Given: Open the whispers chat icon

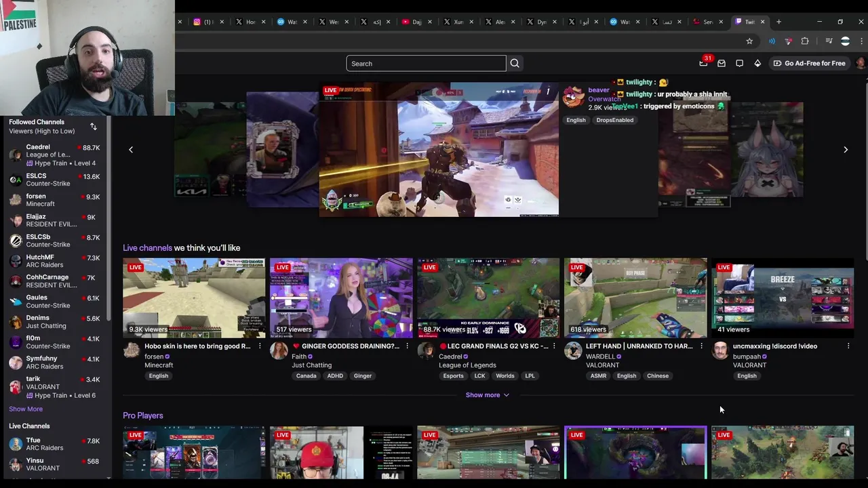Looking at the screenshot, I should [739, 63].
